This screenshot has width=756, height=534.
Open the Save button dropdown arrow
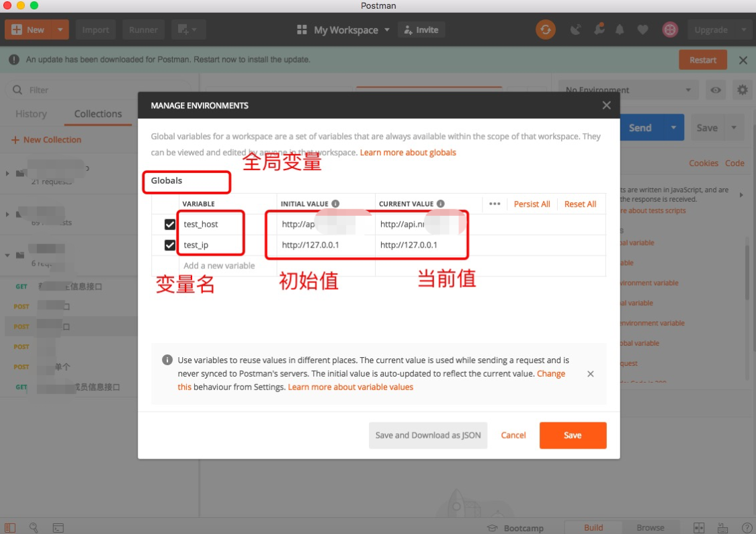pyautogui.click(x=734, y=127)
